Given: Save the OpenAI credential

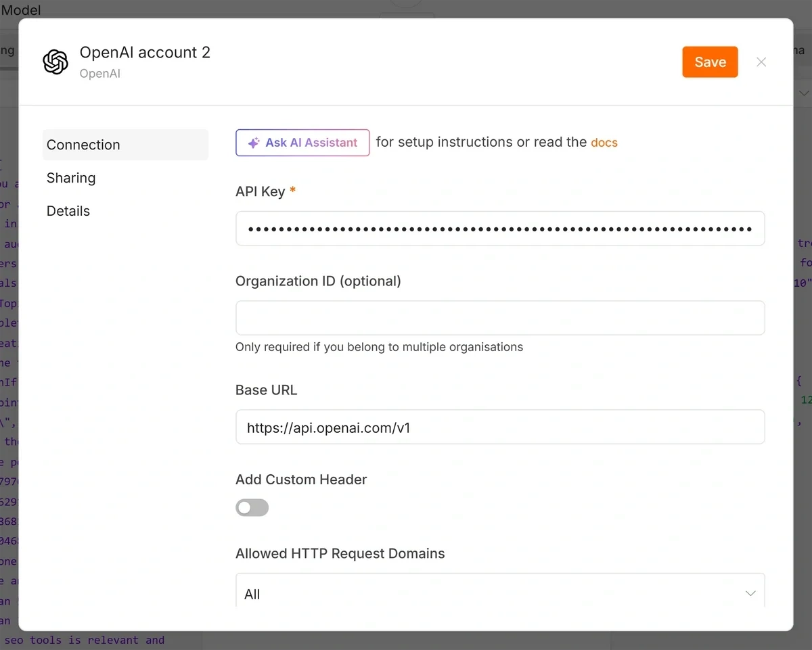Looking at the screenshot, I should [710, 62].
